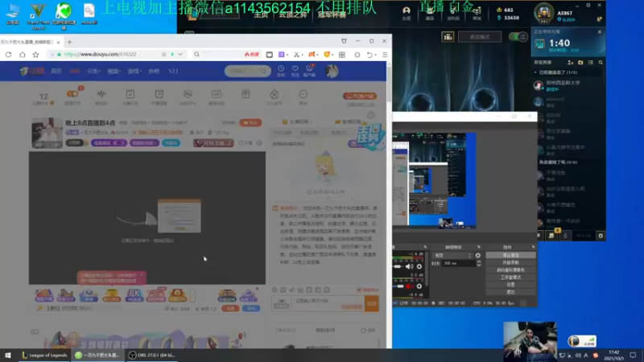Image resolution: width=644 pixels, height=362 pixels.
Task: Open Douyu S11 nav item
Action: pos(173,71)
